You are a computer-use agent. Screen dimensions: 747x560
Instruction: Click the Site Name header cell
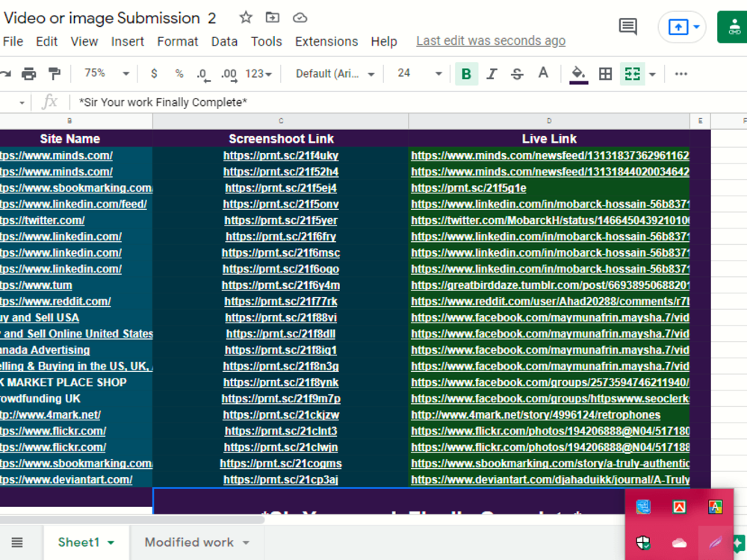(70, 139)
